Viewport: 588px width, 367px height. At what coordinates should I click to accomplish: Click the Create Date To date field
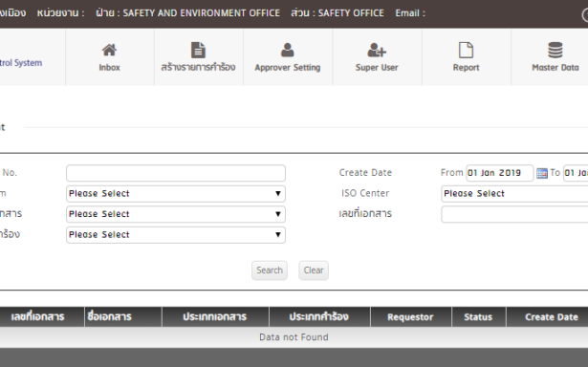point(576,173)
